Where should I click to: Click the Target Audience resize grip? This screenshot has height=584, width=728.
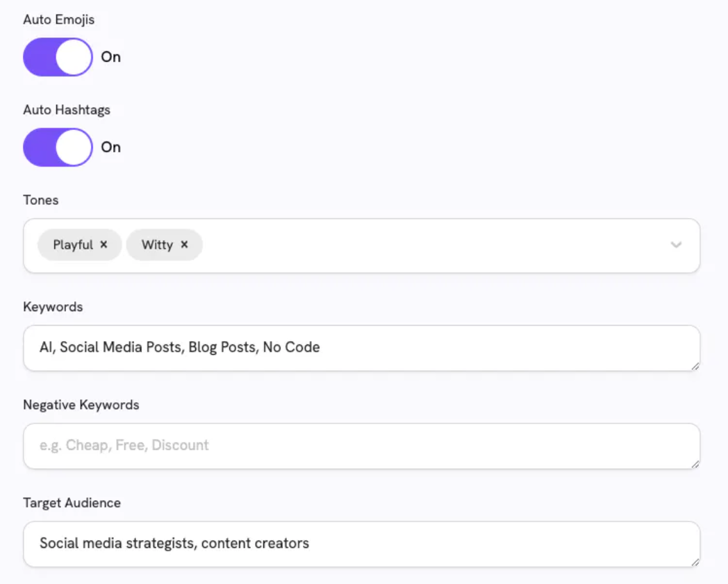pyautogui.click(x=695, y=562)
